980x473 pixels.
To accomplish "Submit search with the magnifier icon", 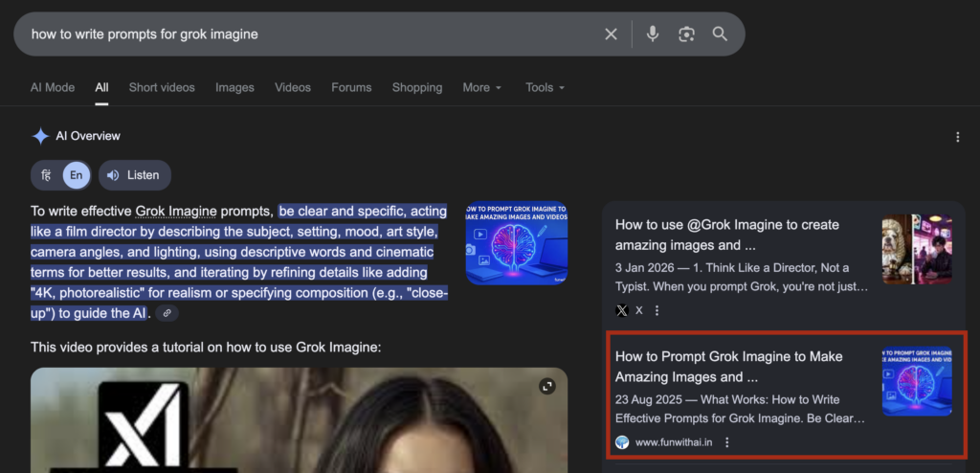I will click(x=720, y=34).
